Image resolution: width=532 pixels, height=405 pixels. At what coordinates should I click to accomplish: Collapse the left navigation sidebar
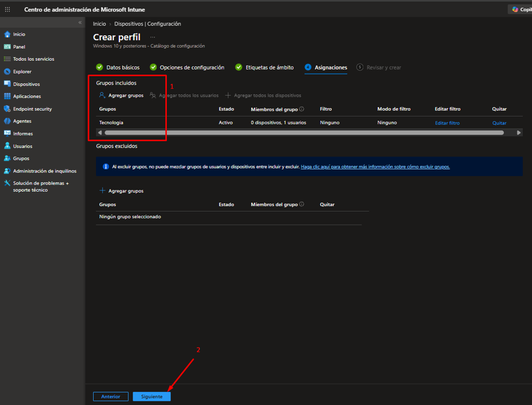tap(80, 22)
